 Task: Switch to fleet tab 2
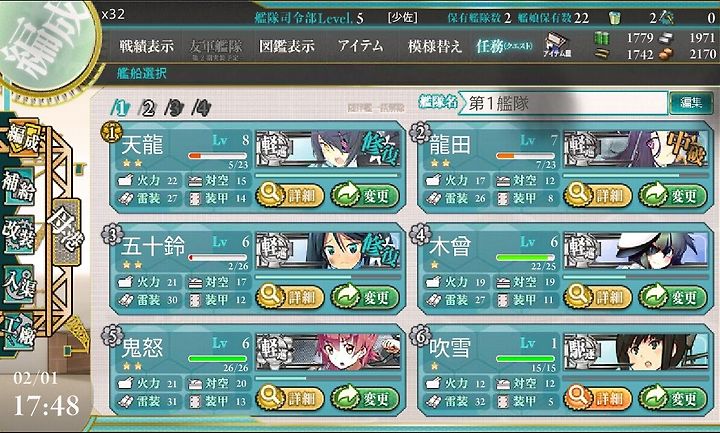tap(147, 108)
